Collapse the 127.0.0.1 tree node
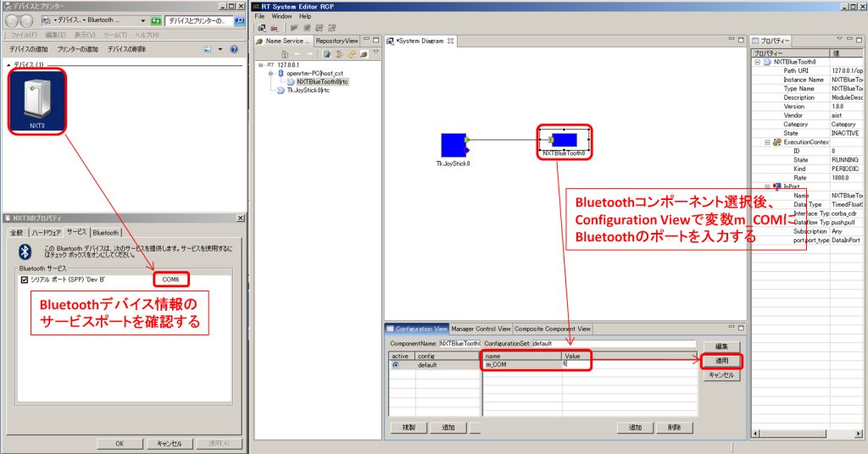This screenshot has height=454, width=868. click(x=261, y=64)
